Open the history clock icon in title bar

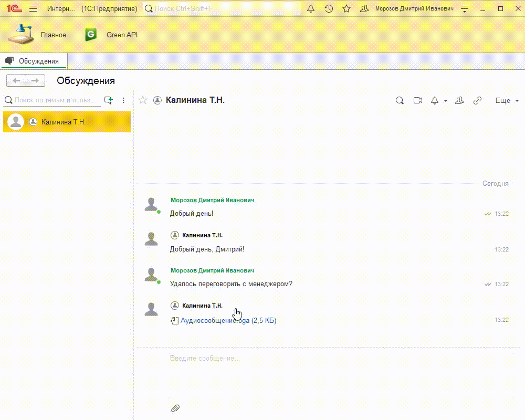(329, 9)
